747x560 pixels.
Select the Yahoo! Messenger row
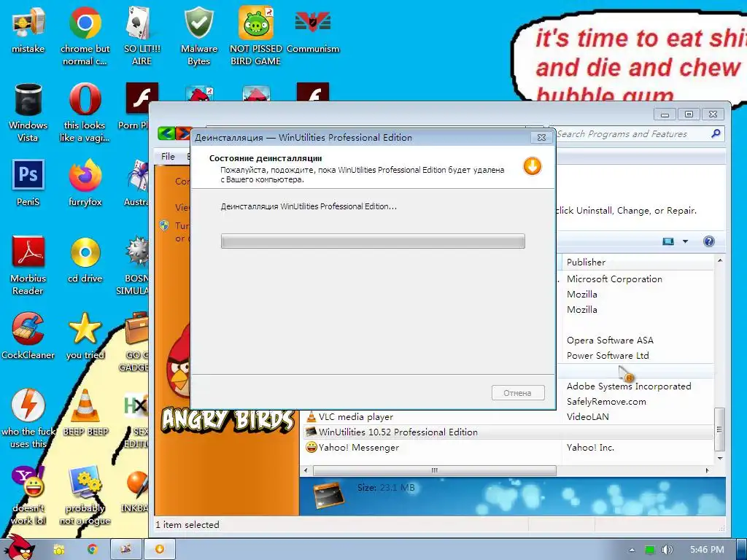[x=508, y=447]
